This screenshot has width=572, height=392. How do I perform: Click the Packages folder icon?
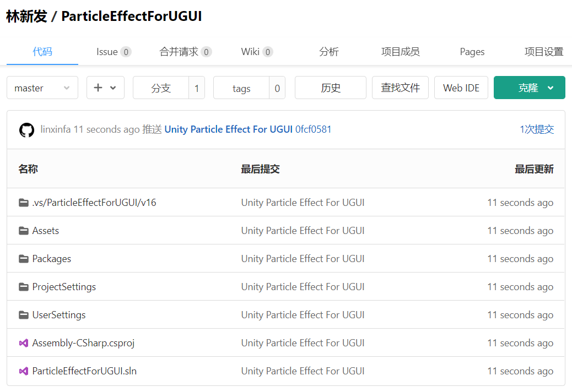pos(24,259)
